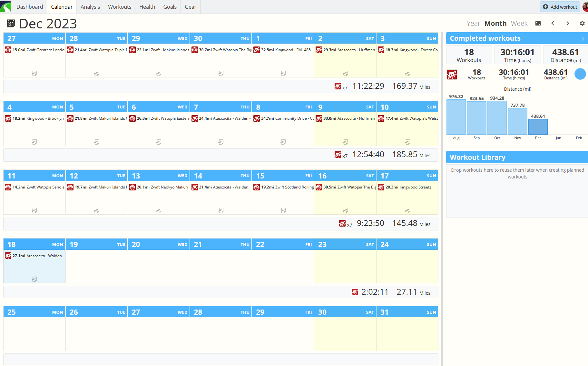The image size is (588, 366).
Task: Open the date picker grid icon
Action: point(538,23)
